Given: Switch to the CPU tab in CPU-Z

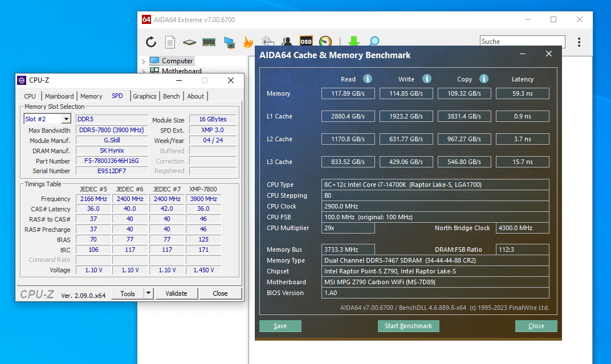Looking at the screenshot, I should point(30,96).
